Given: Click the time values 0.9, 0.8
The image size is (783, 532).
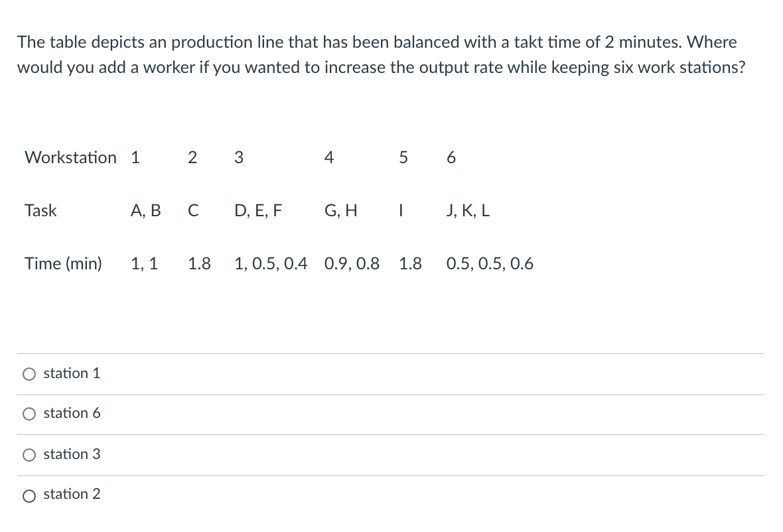Looking at the screenshot, I should tap(352, 263).
